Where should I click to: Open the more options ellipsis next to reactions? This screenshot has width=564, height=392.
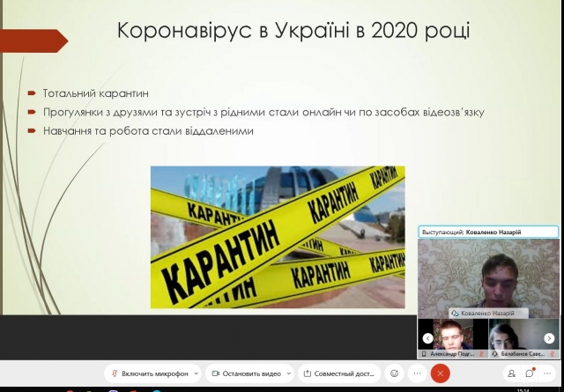[x=417, y=374]
